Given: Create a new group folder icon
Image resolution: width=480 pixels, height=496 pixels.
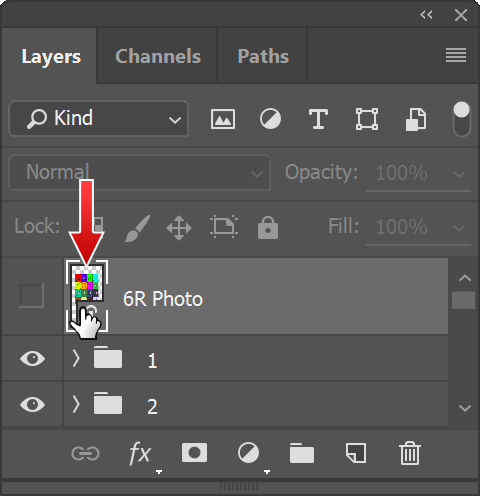Looking at the screenshot, I should click(302, 453).
